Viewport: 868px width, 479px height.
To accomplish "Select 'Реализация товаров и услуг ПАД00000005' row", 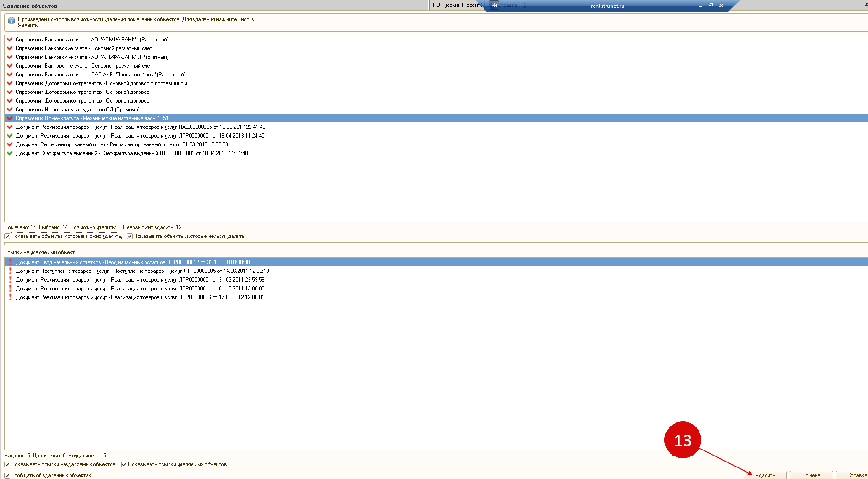I will 436,127.
